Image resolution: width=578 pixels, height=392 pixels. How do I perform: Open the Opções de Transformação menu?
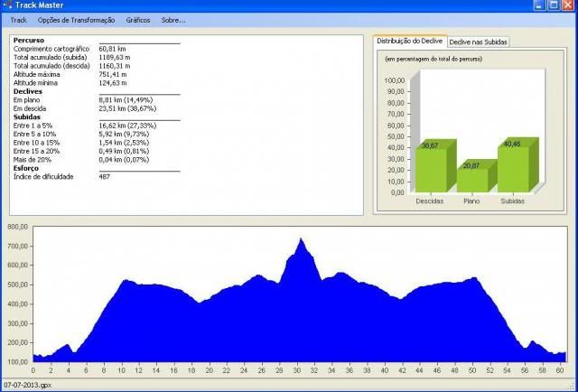[76, 20]
